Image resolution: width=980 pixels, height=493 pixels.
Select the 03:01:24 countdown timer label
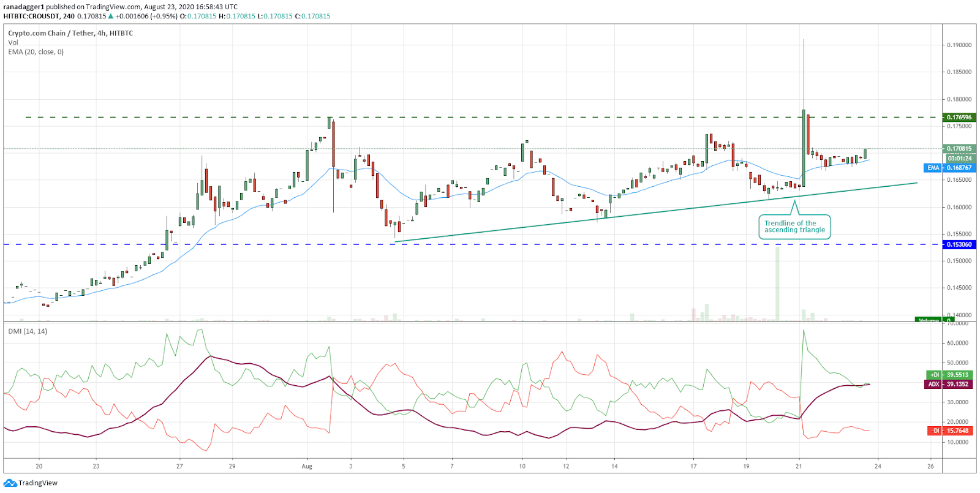tap(959, 158)
